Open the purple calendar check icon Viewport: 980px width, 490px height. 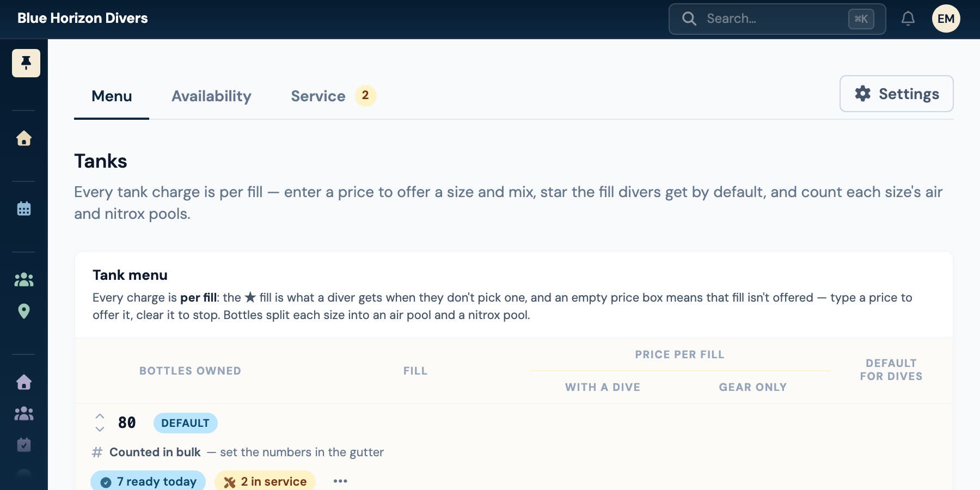tap(24, 445)
